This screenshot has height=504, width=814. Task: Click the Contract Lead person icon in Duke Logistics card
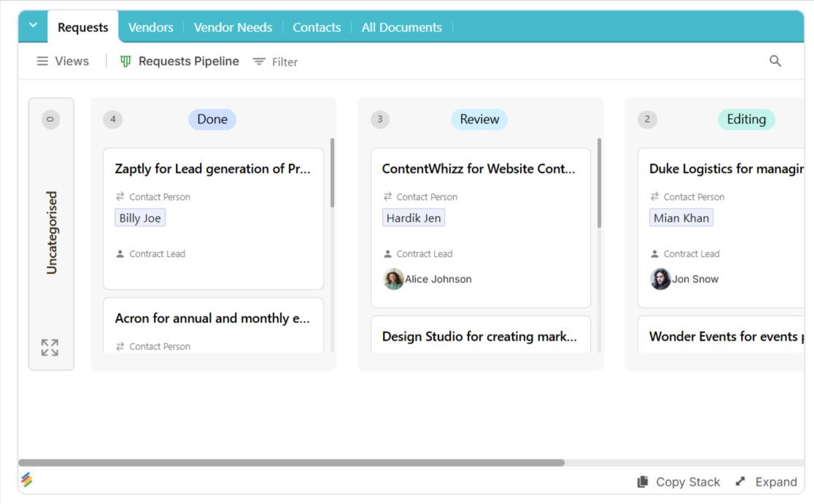[x=654, y=254]
